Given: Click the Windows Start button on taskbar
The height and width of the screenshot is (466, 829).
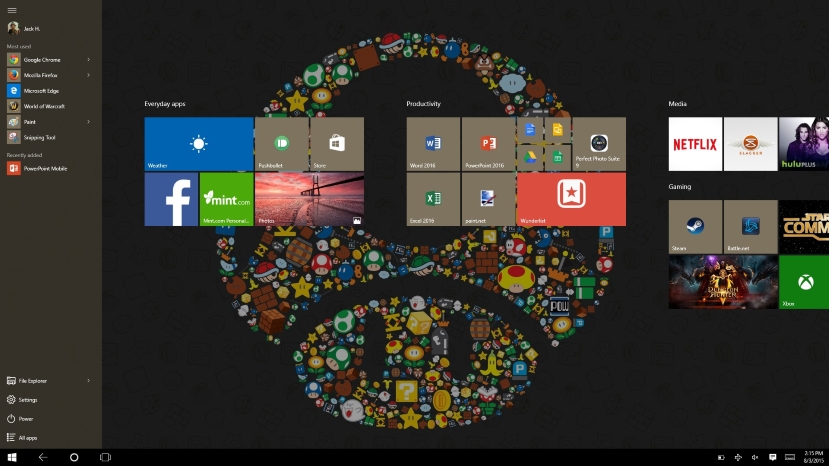Looking at the screenshot, I should tap(12, 457).
